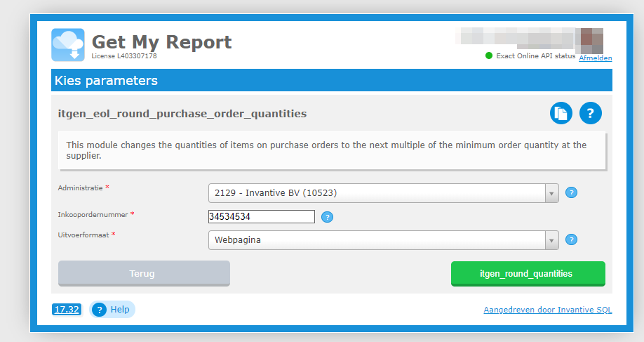The width and height of the screenshot is (644, 342).
Task: Click the Get My Report title text
Action: [x=162, y=42]
